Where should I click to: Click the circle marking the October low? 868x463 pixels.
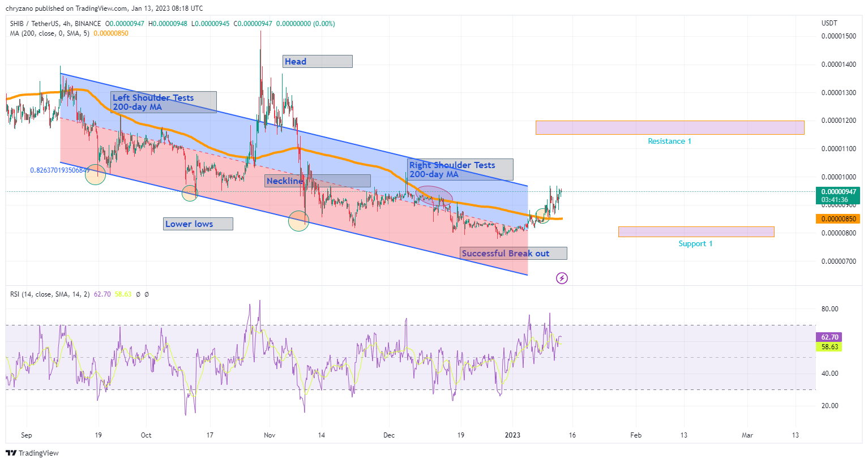190,193
